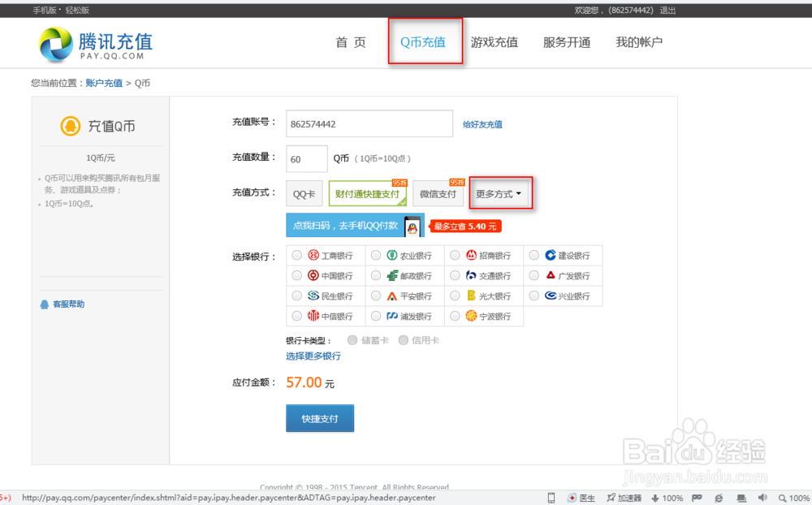Click the 邮政银行 logo icon
This screenshot has width=812, height=505.
pos(392,275)
